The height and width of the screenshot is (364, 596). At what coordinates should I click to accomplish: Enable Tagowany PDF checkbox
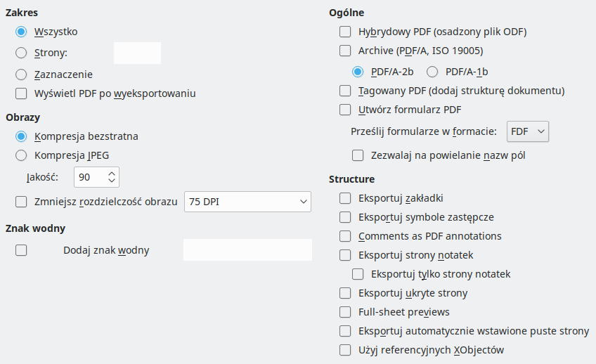click(345, 91)
